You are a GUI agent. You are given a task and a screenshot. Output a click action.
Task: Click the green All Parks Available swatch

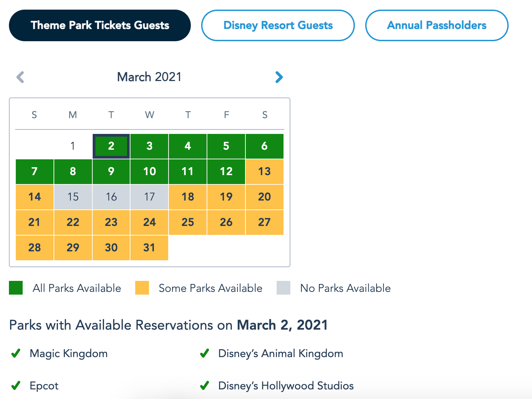point(16,288)
